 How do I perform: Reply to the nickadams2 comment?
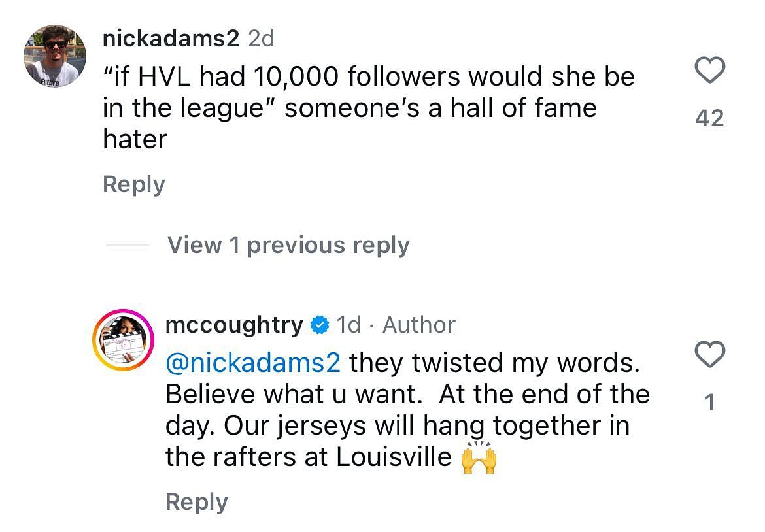133,184
